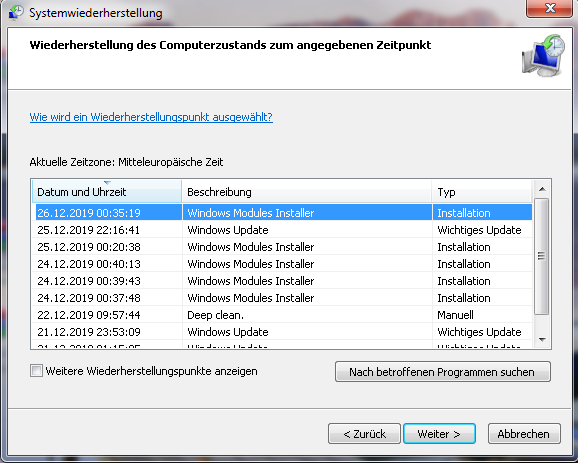Click Nach betroffenen Programmen suchen button

point(443,372)
